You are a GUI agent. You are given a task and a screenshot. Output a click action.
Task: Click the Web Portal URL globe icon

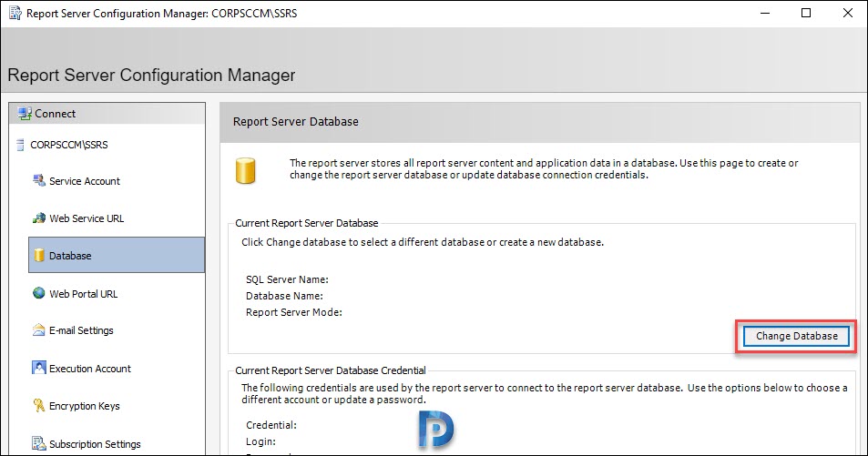click(x=39, y=293)
